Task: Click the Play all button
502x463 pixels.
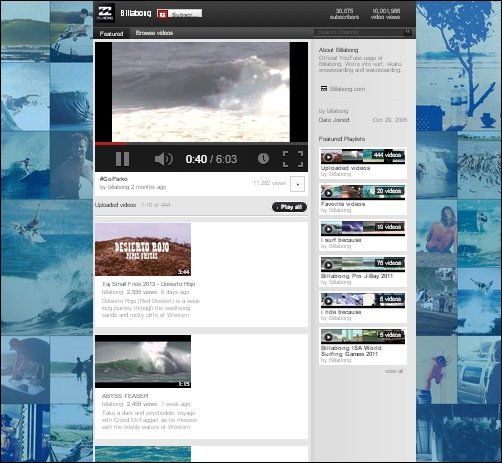Action: coord(289,207)
